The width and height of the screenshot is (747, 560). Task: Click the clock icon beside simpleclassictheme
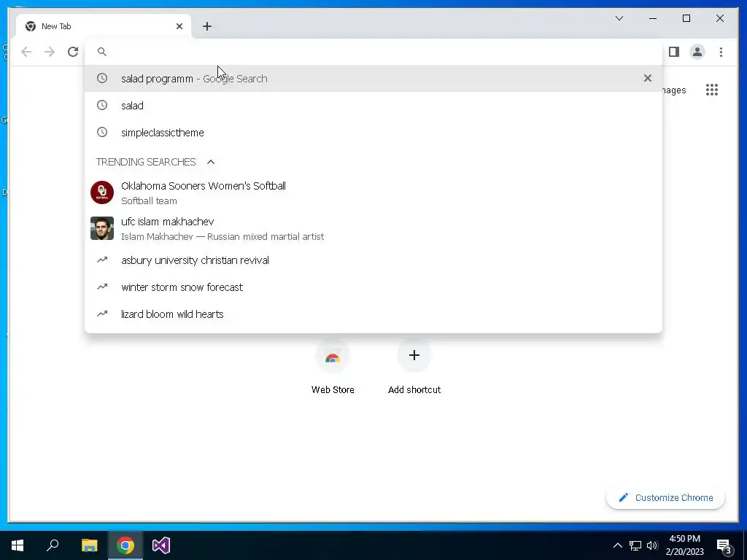click(102, 132)
